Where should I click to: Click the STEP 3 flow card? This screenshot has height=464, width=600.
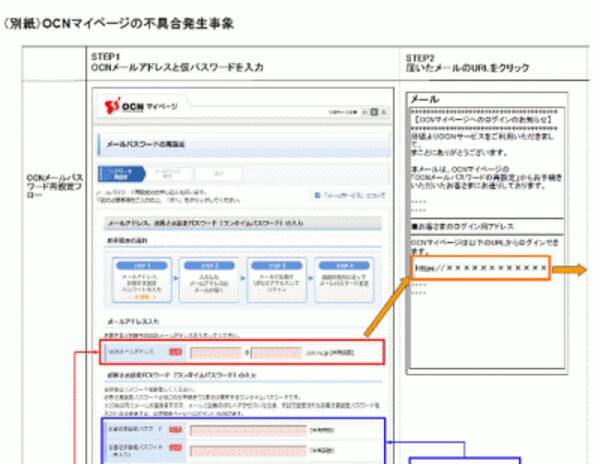tap(277, 280)
